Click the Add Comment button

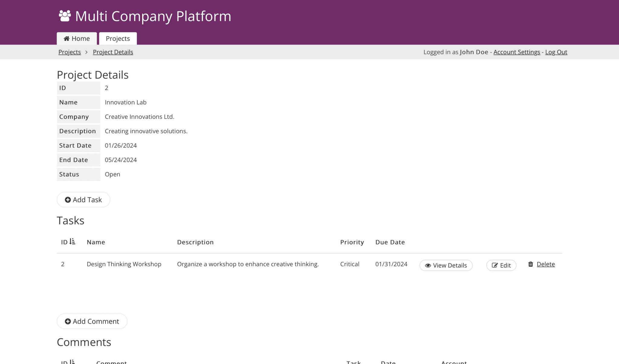[92, 321]
